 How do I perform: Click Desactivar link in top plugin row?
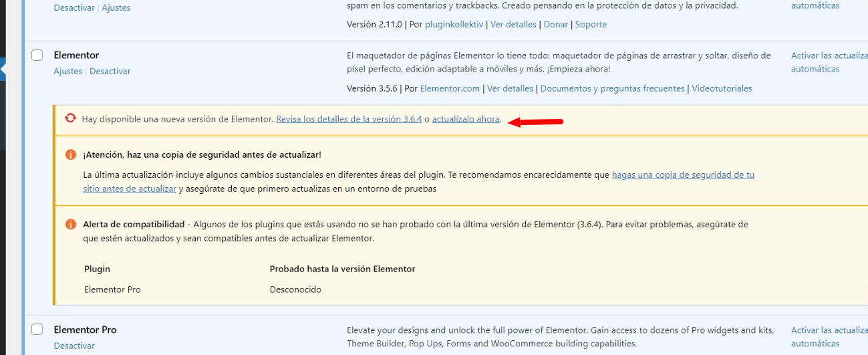(x=74, y=8)
